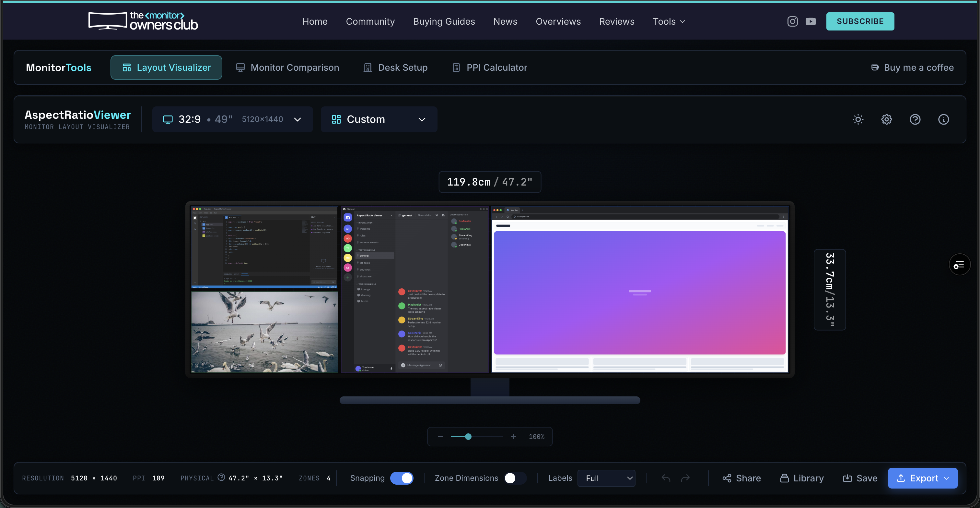Click the Export button
The image size is (980, 508).
923,478
